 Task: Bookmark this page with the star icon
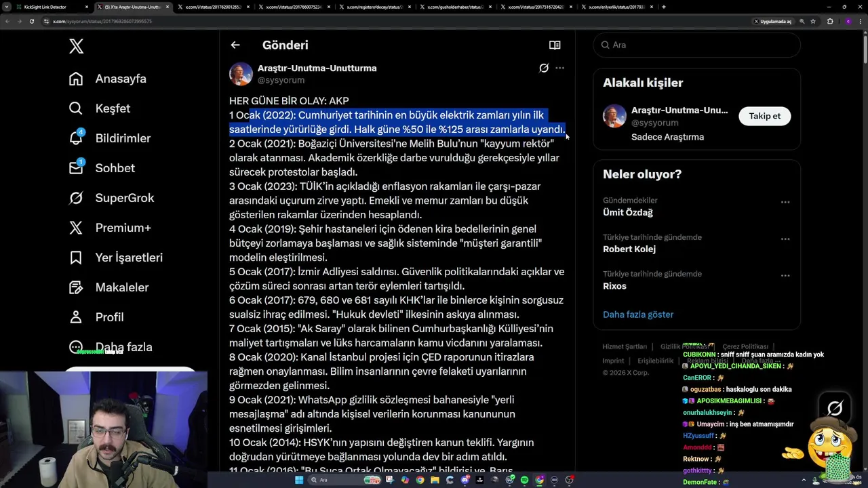813,21
